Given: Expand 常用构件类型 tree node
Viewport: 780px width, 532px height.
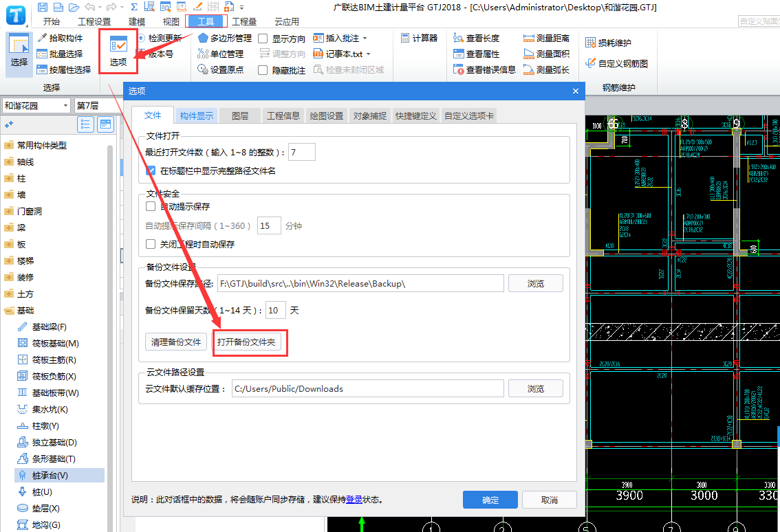Looking at the screenshot, I should coord(8,145).
